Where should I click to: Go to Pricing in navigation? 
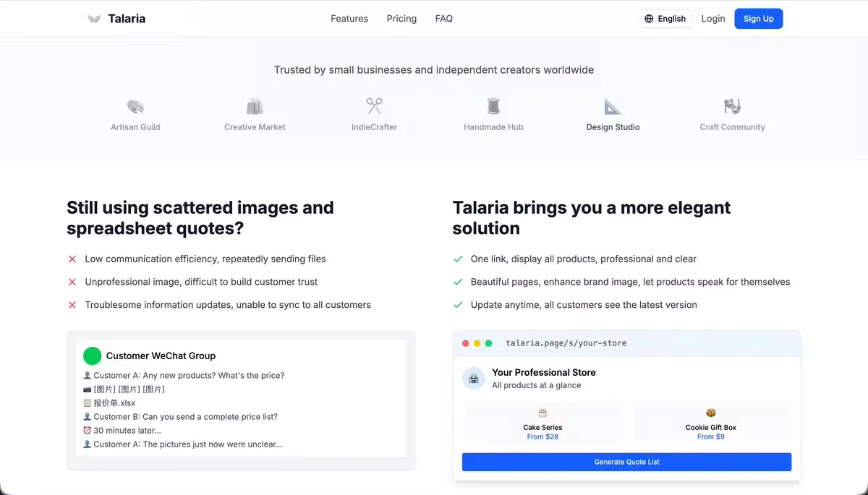(x=401, y=19)
